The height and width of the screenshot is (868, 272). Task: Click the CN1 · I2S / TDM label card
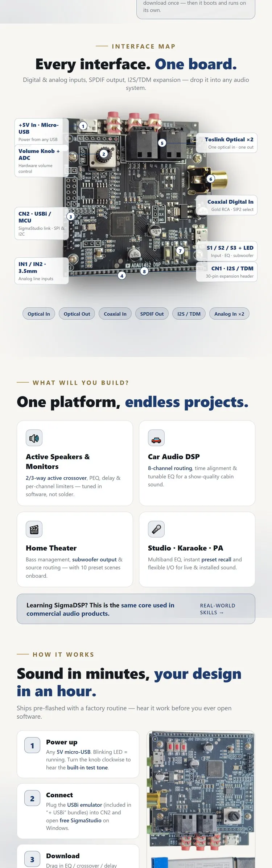(227, 272)
